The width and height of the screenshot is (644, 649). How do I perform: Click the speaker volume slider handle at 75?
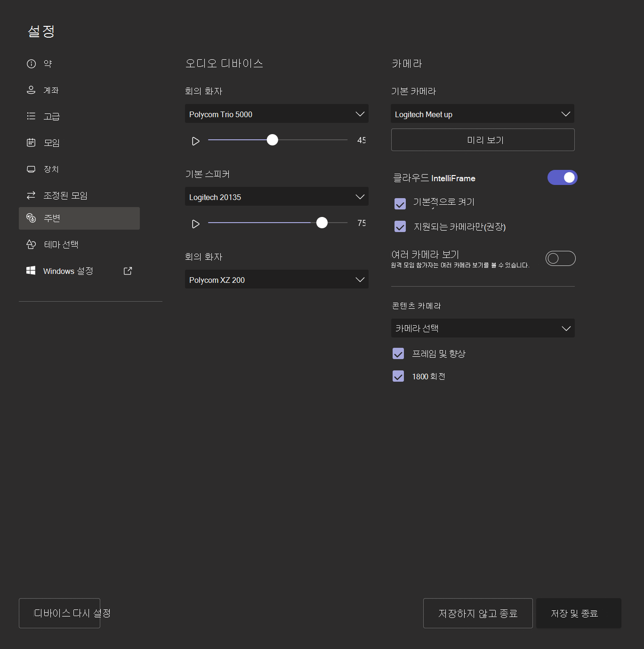[x=322, y=223]
